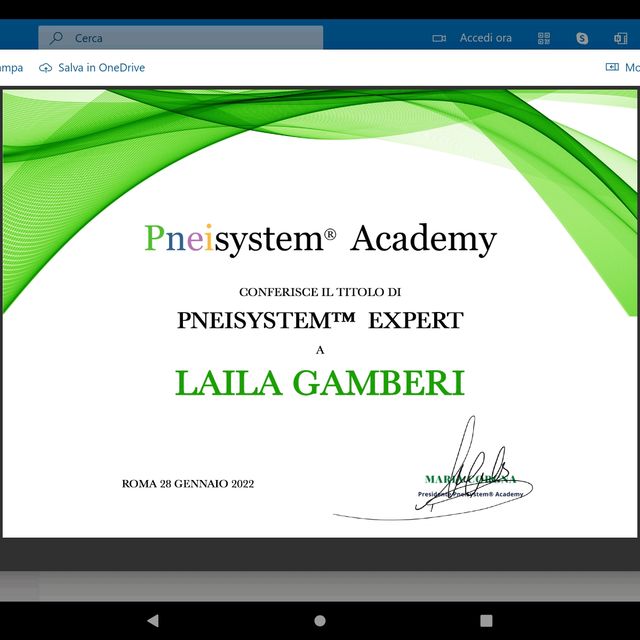The width and height of the screenshot is (640, 640).
Task: Click the ROMA 28 GENNAIO 2022 date
Action: [188, 484]
